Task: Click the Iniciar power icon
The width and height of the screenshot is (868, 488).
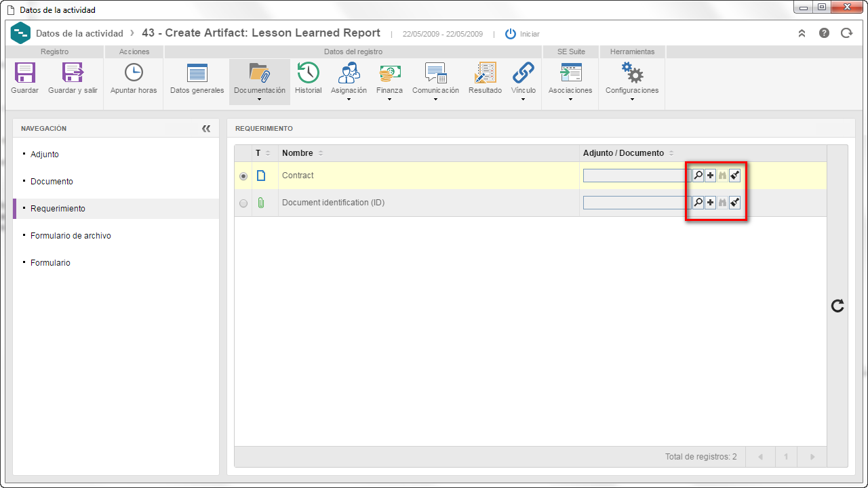Action: (x=511, y=34)
